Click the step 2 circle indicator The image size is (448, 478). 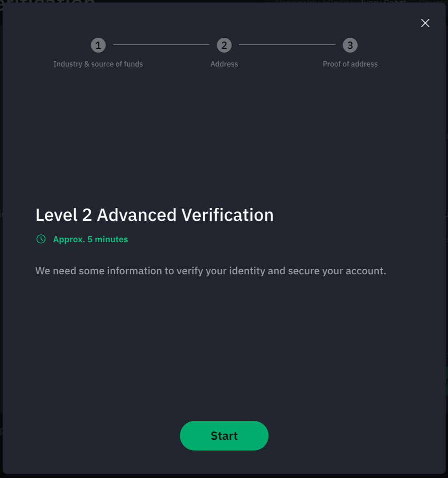point(224,45)
